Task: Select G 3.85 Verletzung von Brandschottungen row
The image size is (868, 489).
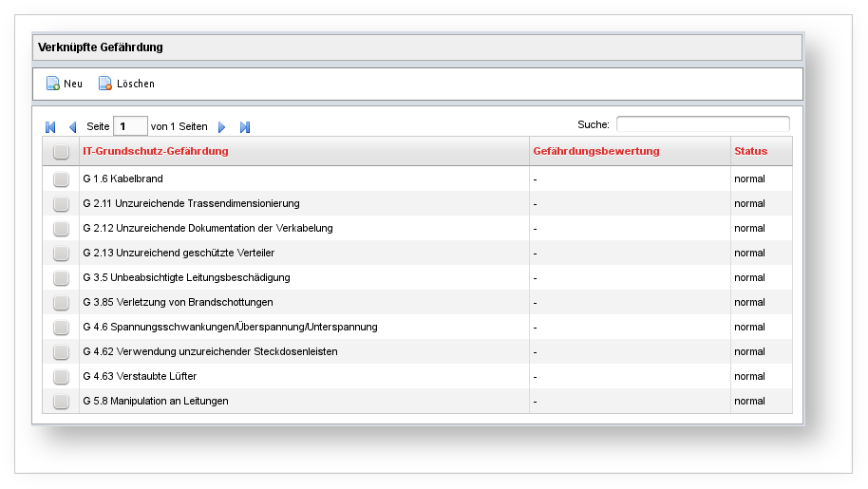Action: point(178,302)
